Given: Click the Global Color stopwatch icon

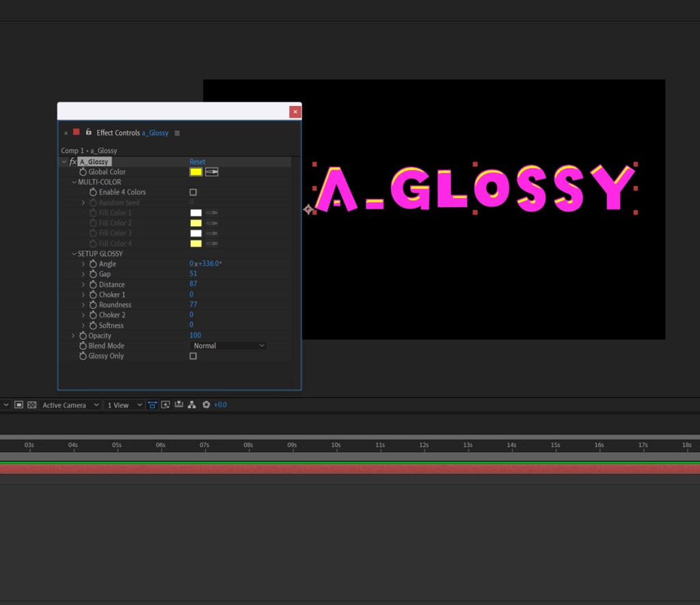Looking at the screenshot, I should click(82, 172).
